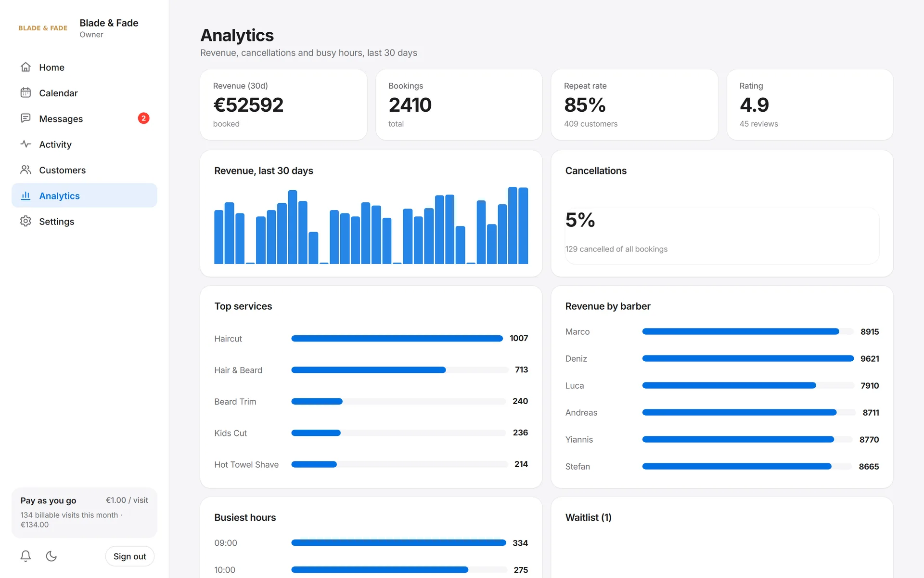The height and width of the screenshot is (578, 924).
Task: Click Andreas's revenue bar
Action: (x=749, y=412)
